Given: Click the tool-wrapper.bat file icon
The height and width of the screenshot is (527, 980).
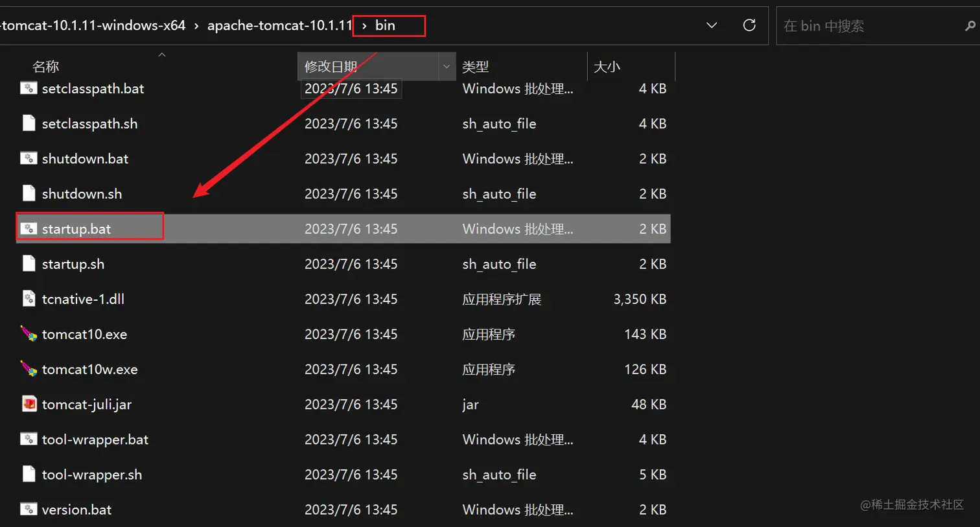Looking at the screenshot, I should (x=29, y=439).
